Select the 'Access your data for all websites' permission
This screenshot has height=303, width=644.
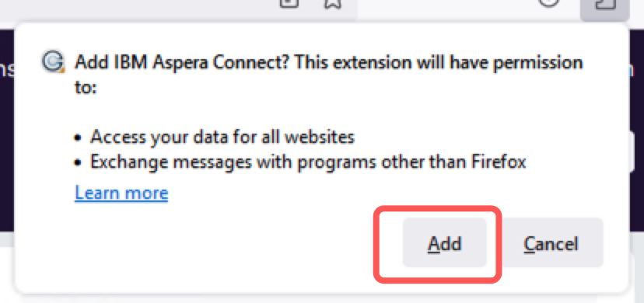(222, 137)
